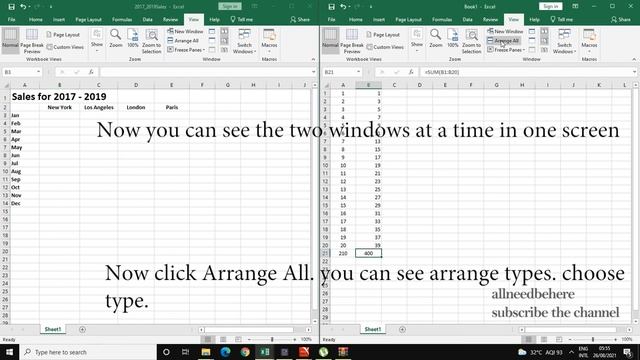The height and width of the screenshot is (360, 640).
Task: Click Zoom to Selection in left window
Action: coord(151,41)
